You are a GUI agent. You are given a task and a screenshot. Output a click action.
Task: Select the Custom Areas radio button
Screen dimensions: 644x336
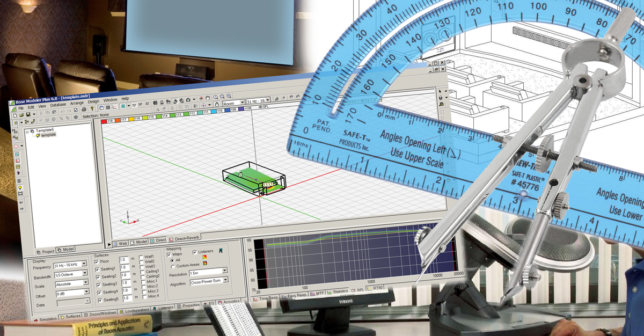(172, 266)
